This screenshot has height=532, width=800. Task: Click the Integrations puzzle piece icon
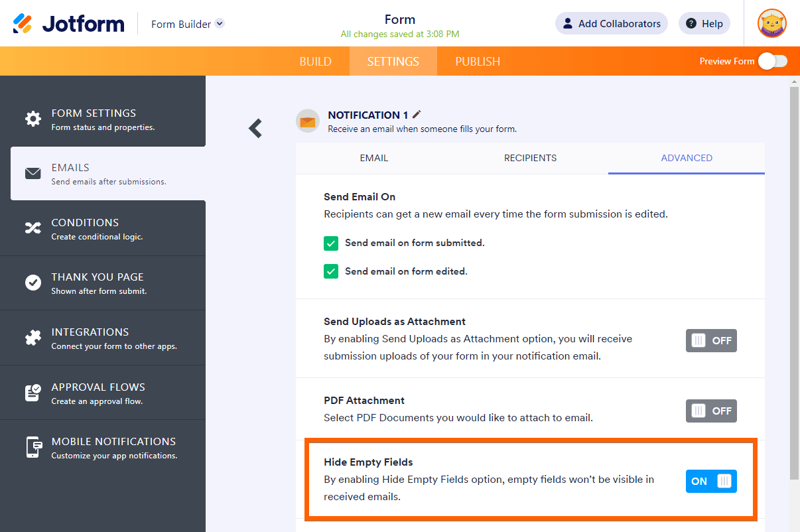click(x=33, y=338)
